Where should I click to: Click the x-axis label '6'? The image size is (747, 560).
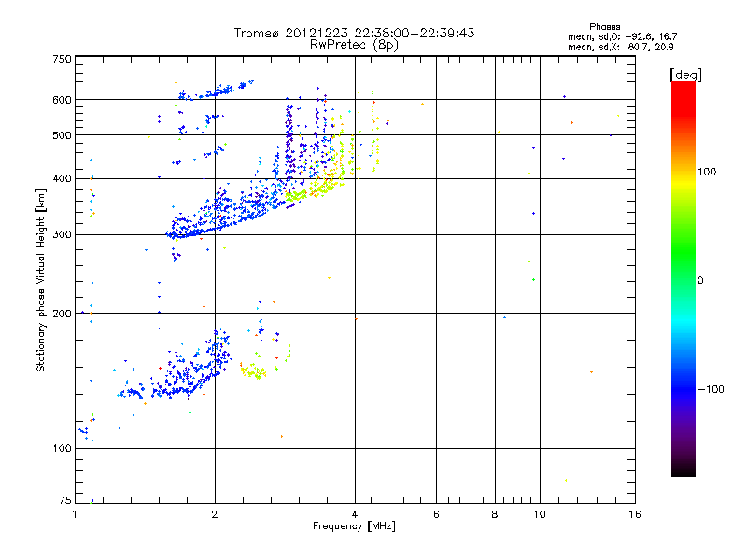point(436,514)
